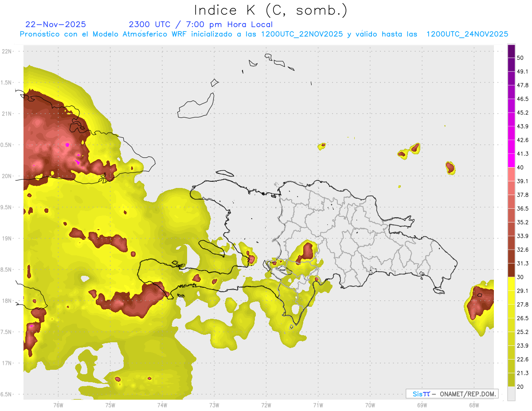Screen dimensions: 532x411
Task: Click the "31.3" colorbar value
Action: [523, 263]
